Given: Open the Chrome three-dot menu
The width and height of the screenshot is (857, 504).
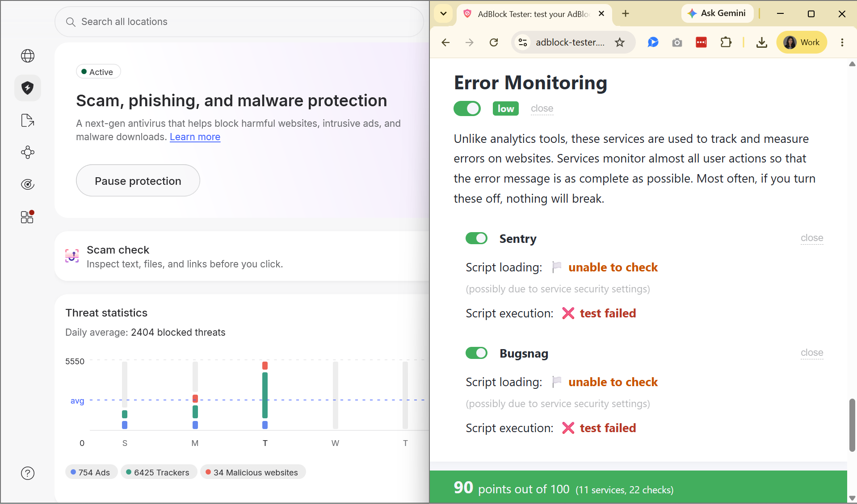Looking at the screenshot, I should (842, 42).
